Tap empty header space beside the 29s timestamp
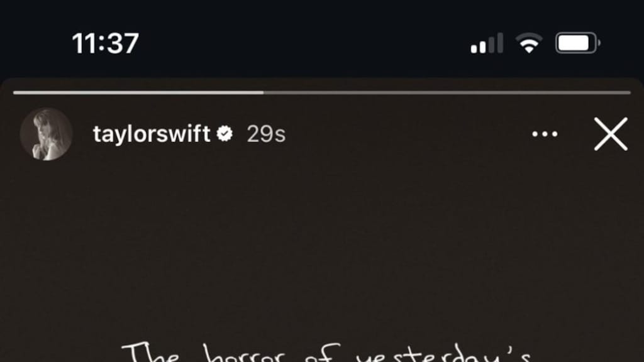The image size is (644, 362). click(x=407, y=134)
